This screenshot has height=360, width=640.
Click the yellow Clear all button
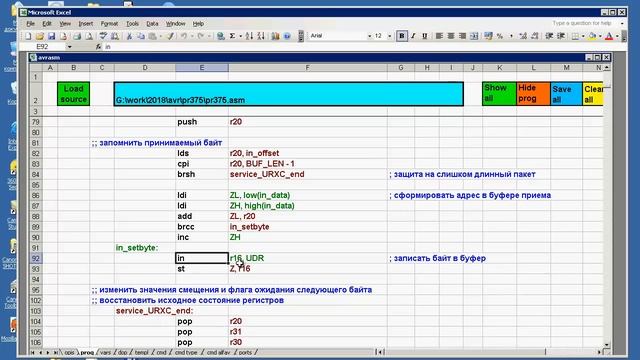pyautogui.click(x=593, y=94)
